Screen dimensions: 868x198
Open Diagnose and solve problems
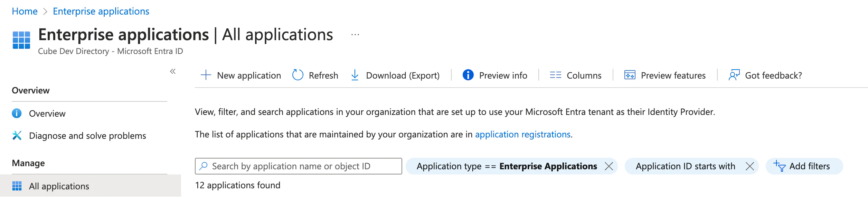87,136
